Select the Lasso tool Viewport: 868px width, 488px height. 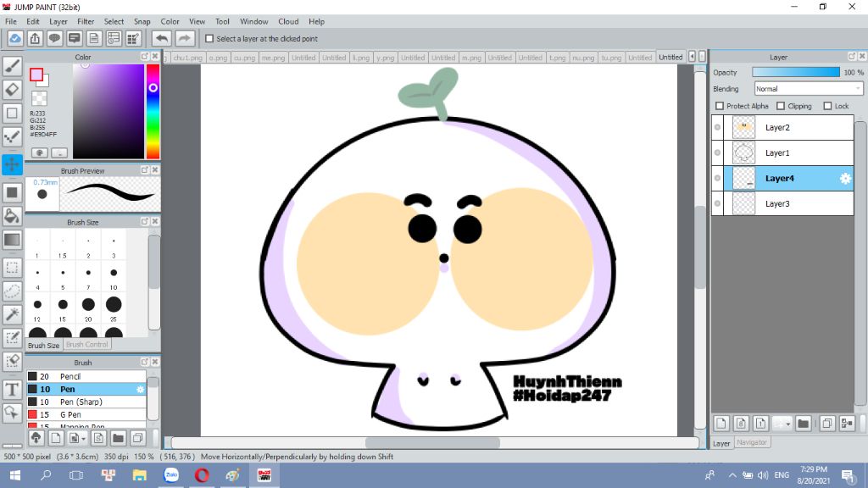click(12, 291)
